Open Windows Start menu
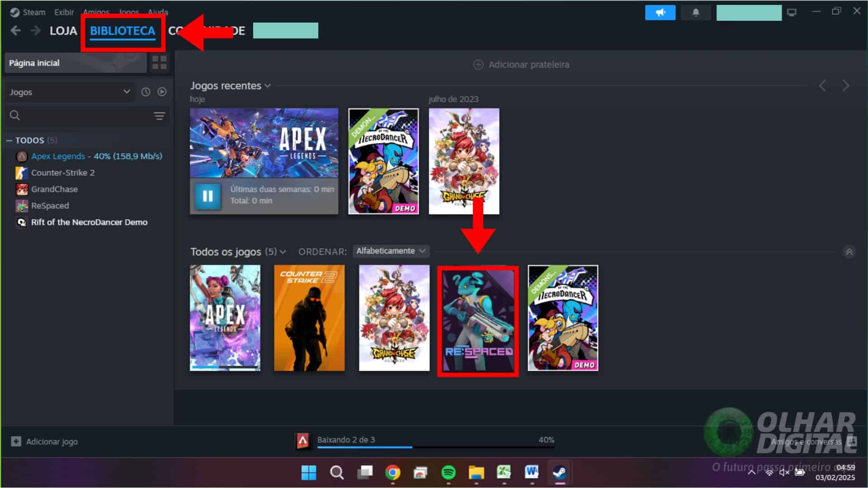868x488 pixels. pos(309,473)
